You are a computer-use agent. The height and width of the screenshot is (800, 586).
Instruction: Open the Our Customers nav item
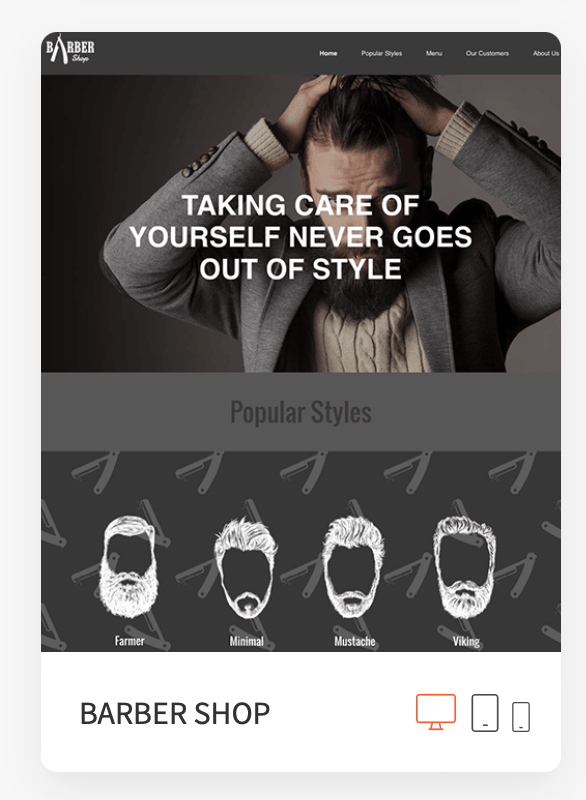[x=487, y=53]
